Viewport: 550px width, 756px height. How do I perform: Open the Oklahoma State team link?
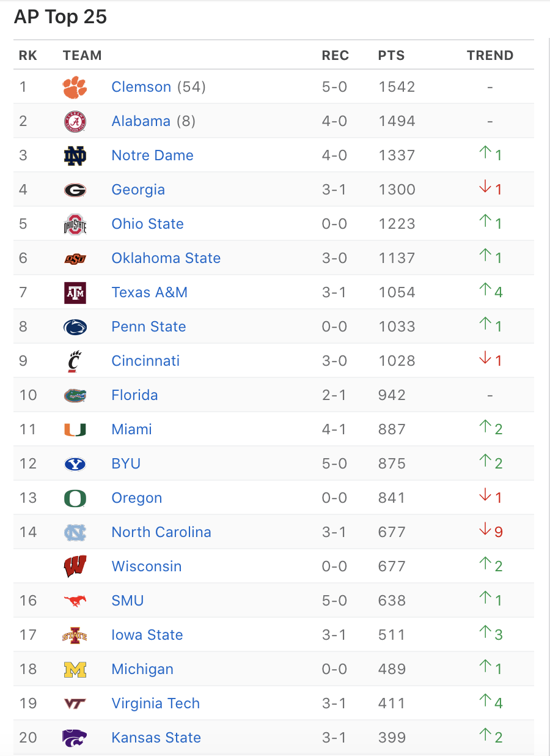[x=166, y=258]
